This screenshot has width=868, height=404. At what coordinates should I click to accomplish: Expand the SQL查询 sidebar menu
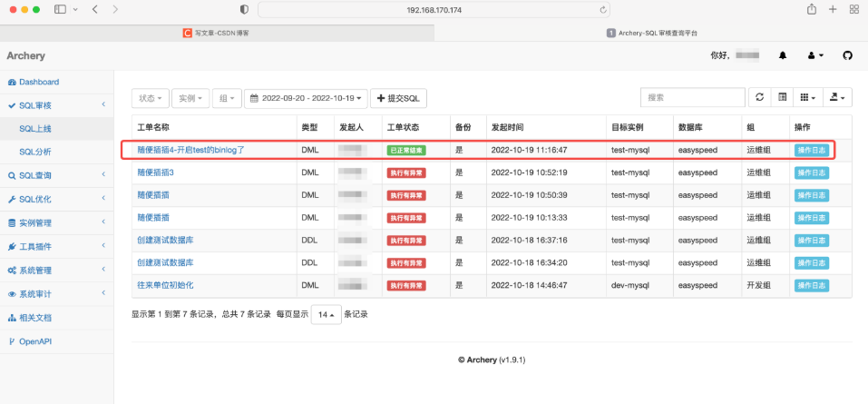click(x=56, y=176)
